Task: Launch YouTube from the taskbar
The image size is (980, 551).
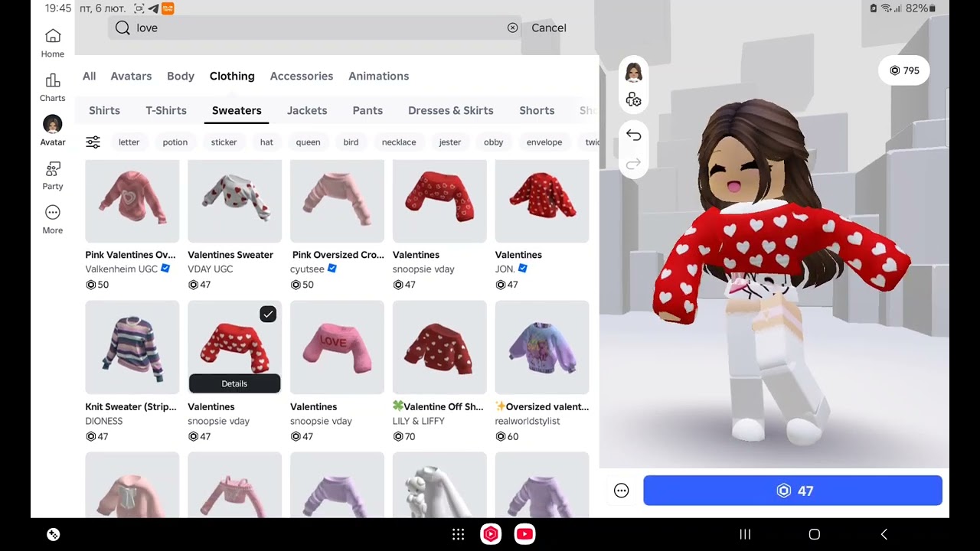Action: [x=524, y=534]
